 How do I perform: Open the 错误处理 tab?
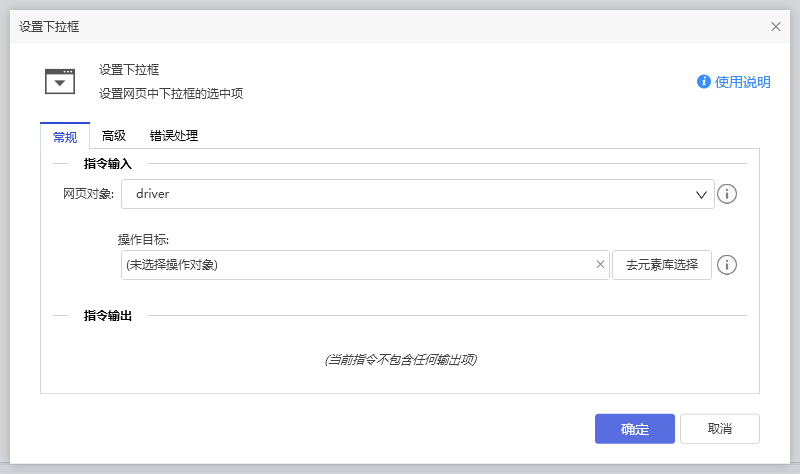(x=174, y=137)
